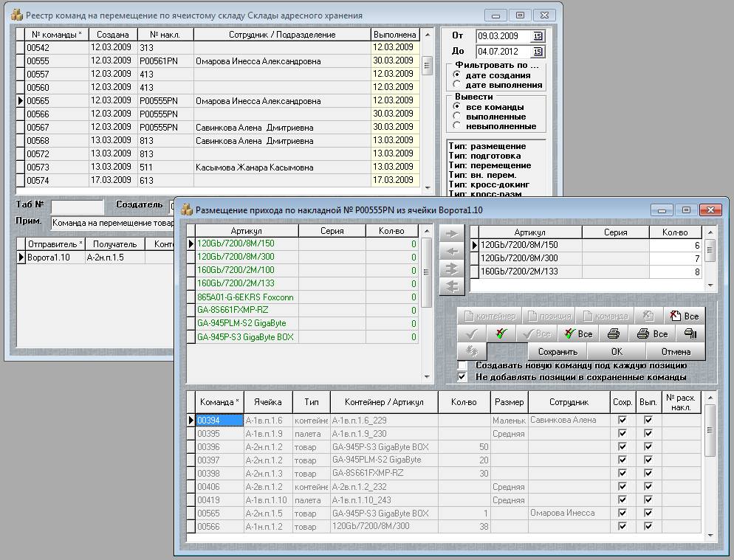Click the new 'команда' document button
The width and height of the screenshot is (734, 560).
point(605,317)
